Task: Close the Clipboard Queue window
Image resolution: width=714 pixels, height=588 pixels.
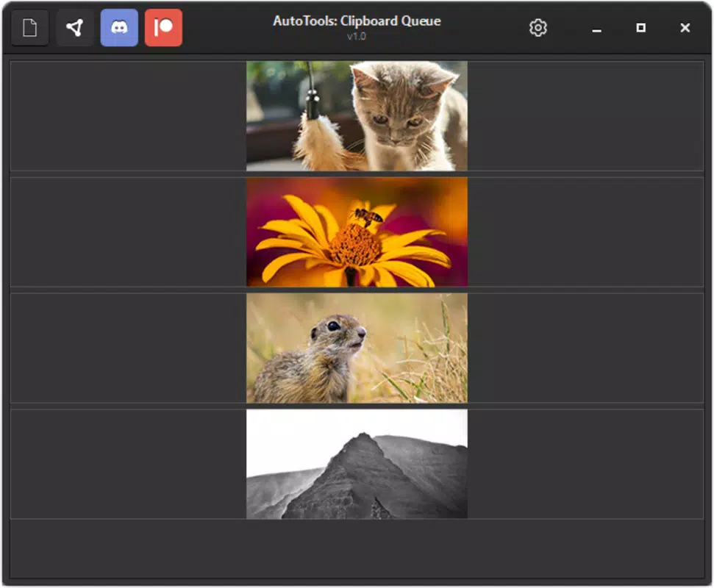Action: click(x=685, y=28)
